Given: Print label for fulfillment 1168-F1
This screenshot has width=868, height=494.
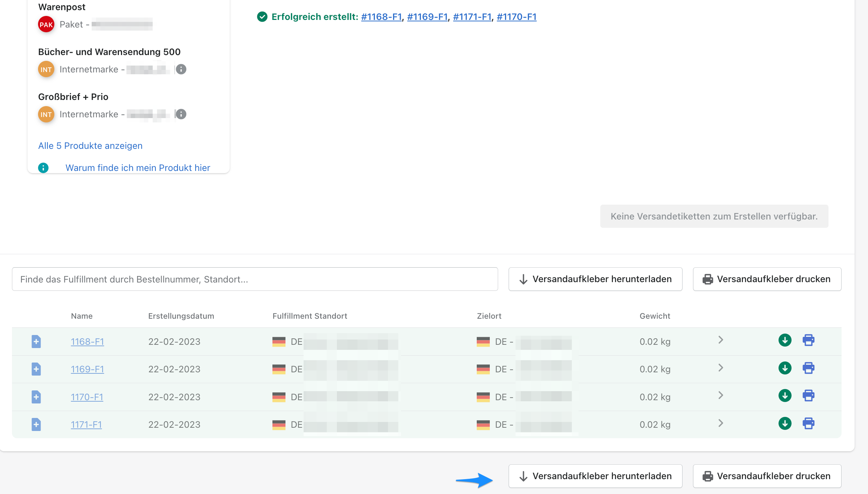Looking at the screenshot, I should pos(808,340).
